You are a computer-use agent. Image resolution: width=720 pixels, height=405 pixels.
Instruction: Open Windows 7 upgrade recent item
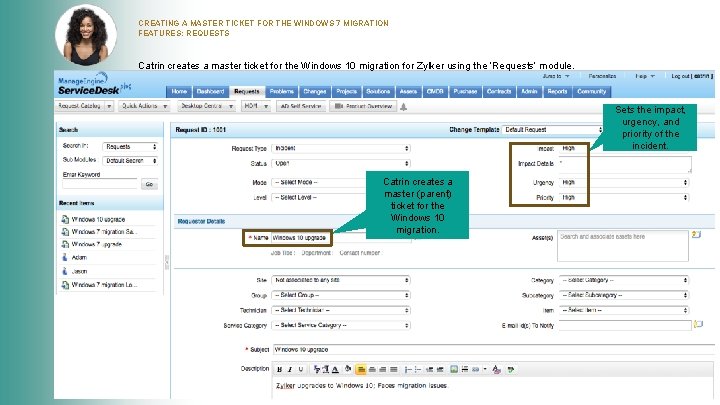point(96,244)
